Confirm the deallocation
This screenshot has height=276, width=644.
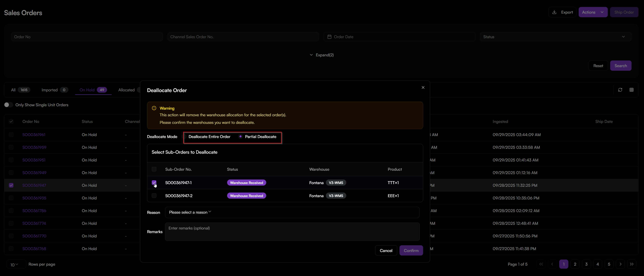(411, 250)
